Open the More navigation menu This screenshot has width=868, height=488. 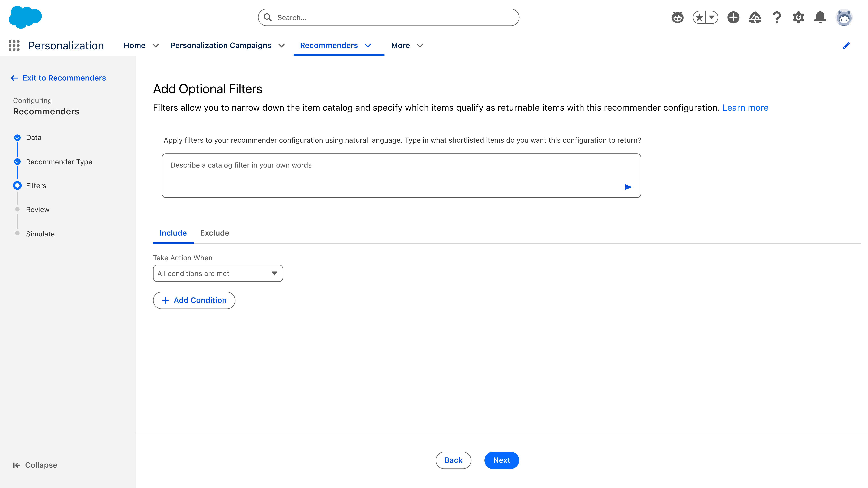click(400, 46)
